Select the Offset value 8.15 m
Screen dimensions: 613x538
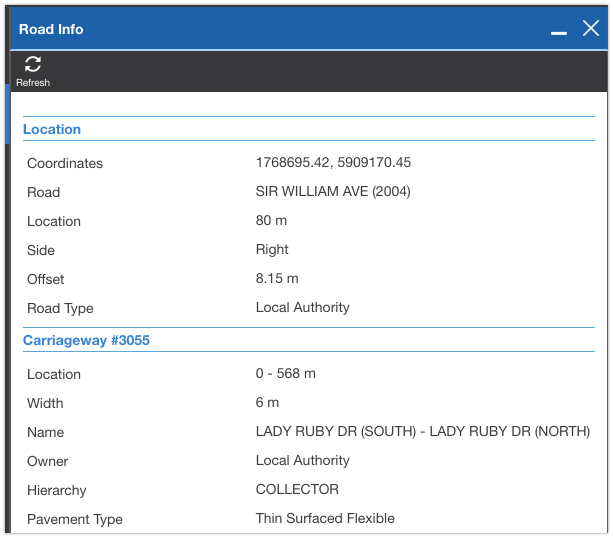[x=277, y=278]
